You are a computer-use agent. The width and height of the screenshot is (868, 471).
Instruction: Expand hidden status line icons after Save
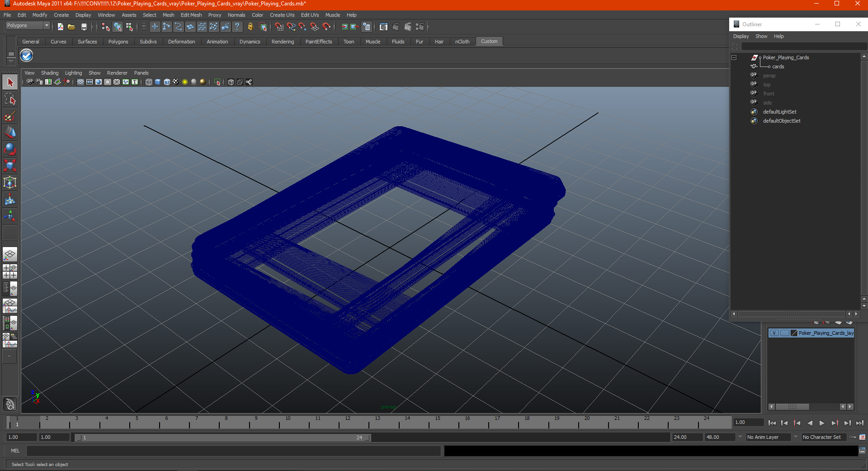tap(92, 27)
